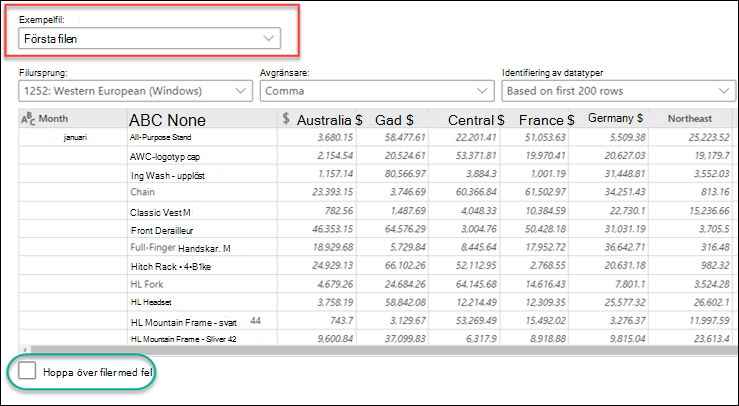The height and width of the screenshot is (406, 739).
Task: Click the Gad value 24,684.26
Action: 405,284
